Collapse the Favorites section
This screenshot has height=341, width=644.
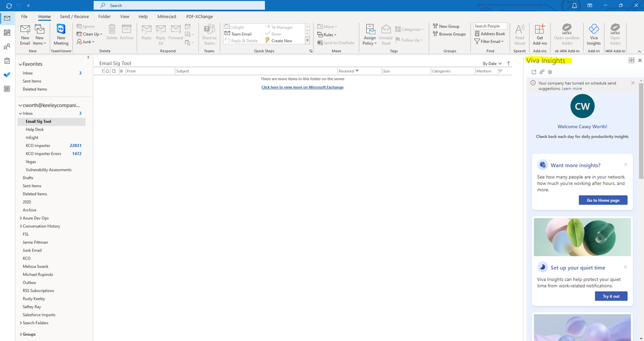20,64
